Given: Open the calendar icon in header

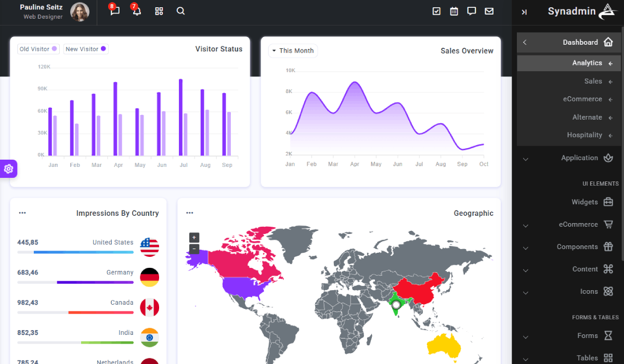Looking at the screenshot, I should [454, 11].
